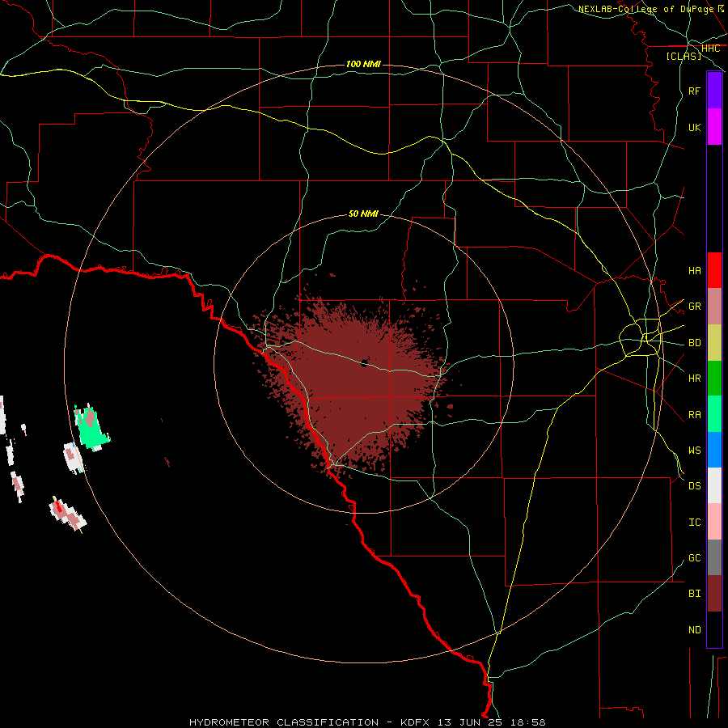Click the red HA legend color swatch
728x728 pixels.
714,270
